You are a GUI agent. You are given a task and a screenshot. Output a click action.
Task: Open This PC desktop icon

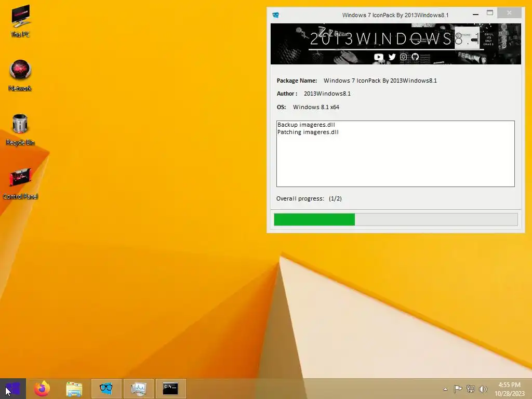20,21
